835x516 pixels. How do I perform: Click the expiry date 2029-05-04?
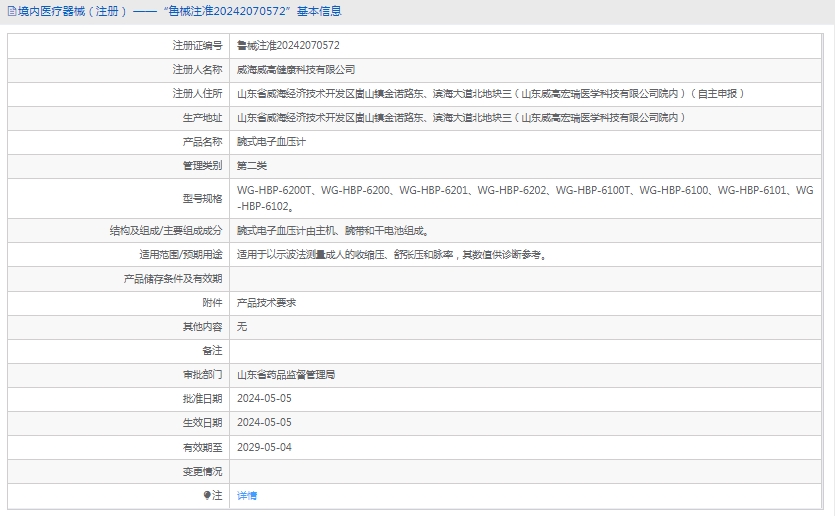(x=264, y=447)
